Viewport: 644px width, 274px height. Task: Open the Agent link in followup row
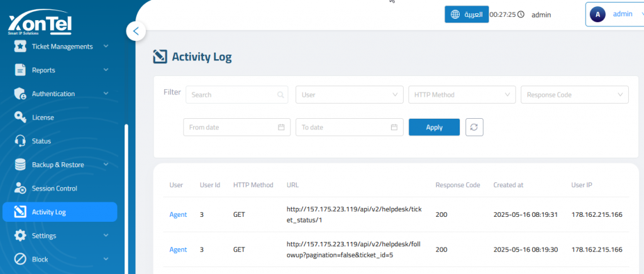click(178, 249)
